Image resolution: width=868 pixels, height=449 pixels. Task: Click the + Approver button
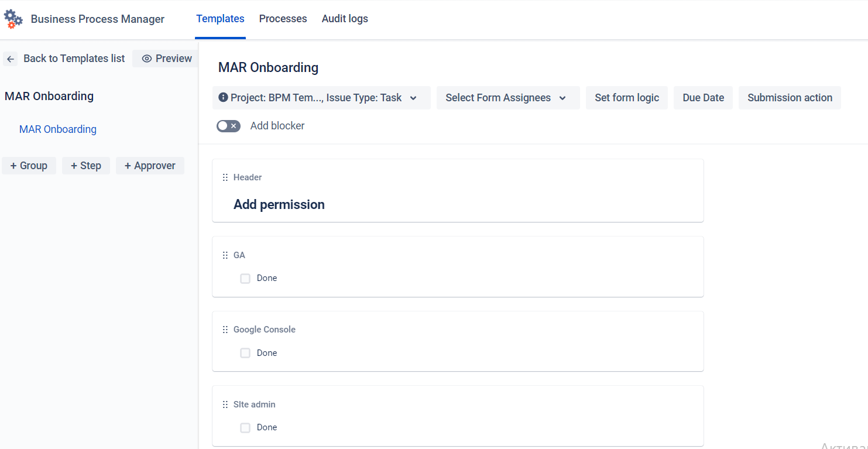click(x=150, y=165)
